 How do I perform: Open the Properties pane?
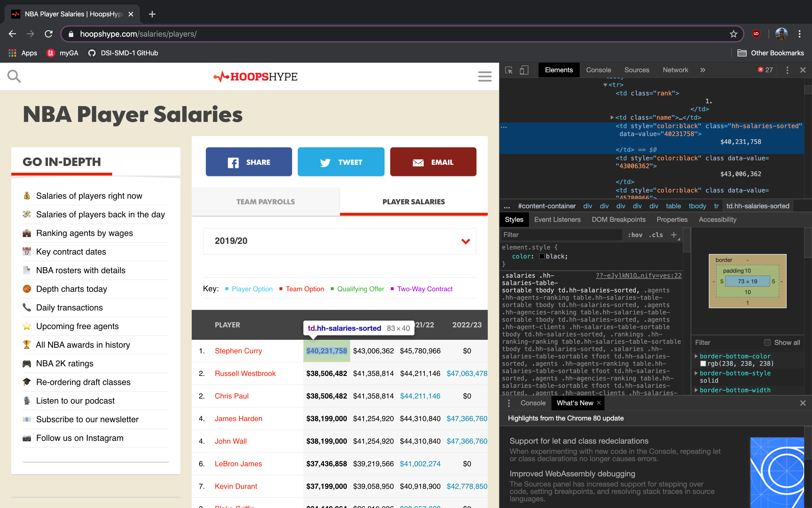(672, 219)
